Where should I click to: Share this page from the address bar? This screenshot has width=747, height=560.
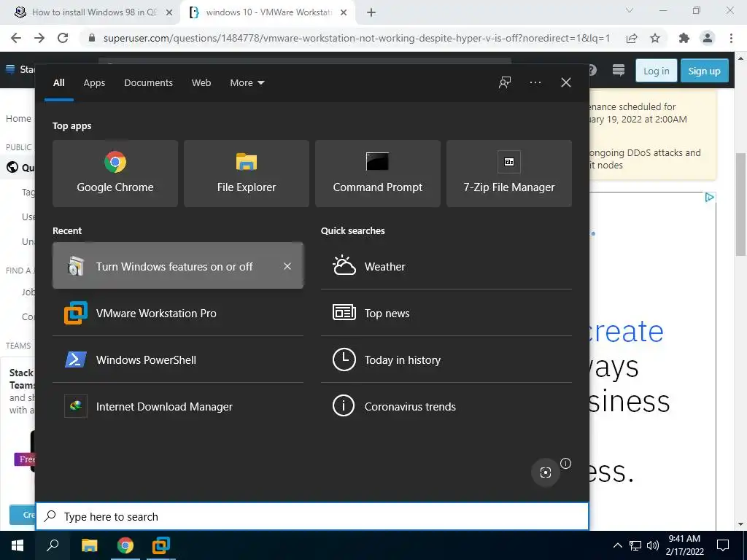click(632, 38)
